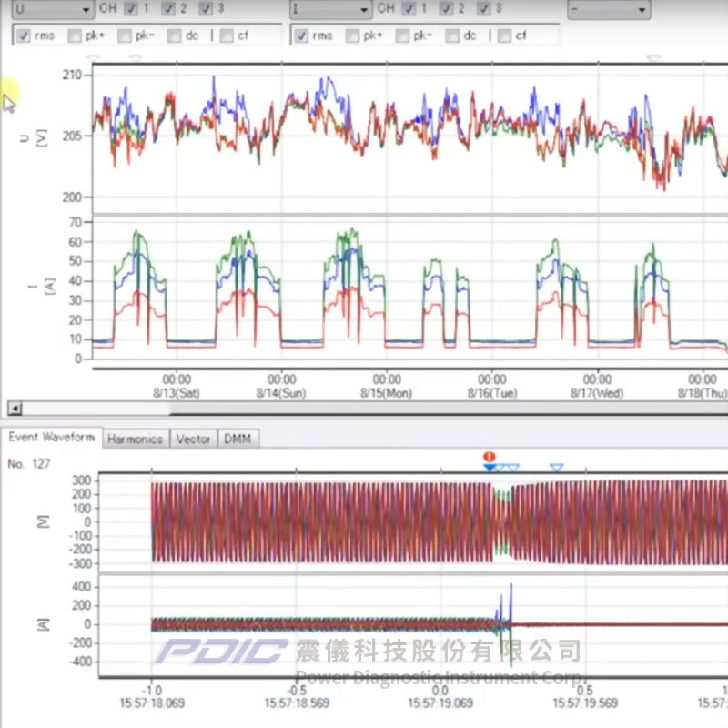Switch to the Harmonics tab
This screenshot has height=728, width=728.
pyautogui.click(x=135, y=439)
